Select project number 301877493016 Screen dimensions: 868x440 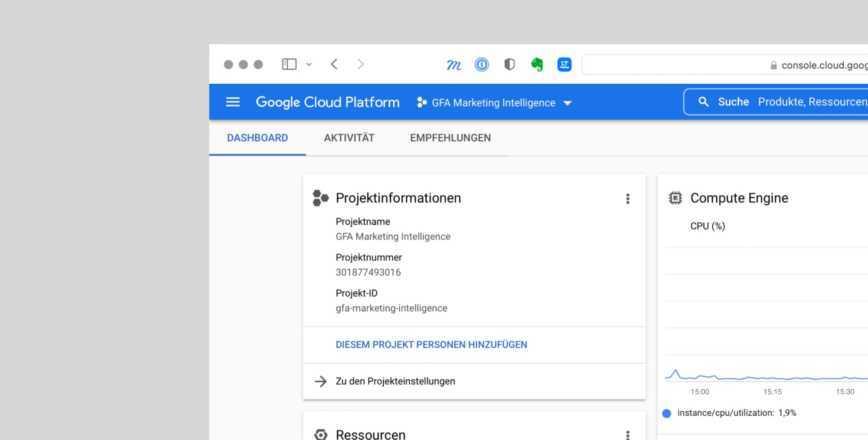point(368,272)
